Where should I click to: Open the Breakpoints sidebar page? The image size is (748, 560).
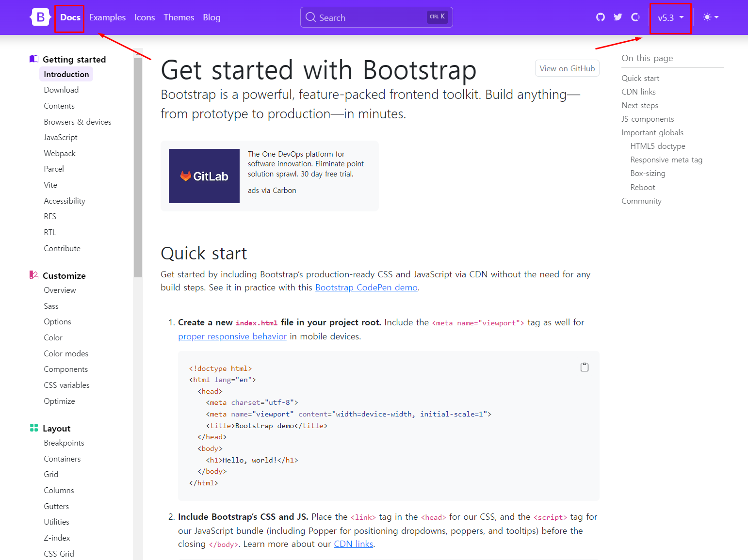coord(64,443)
